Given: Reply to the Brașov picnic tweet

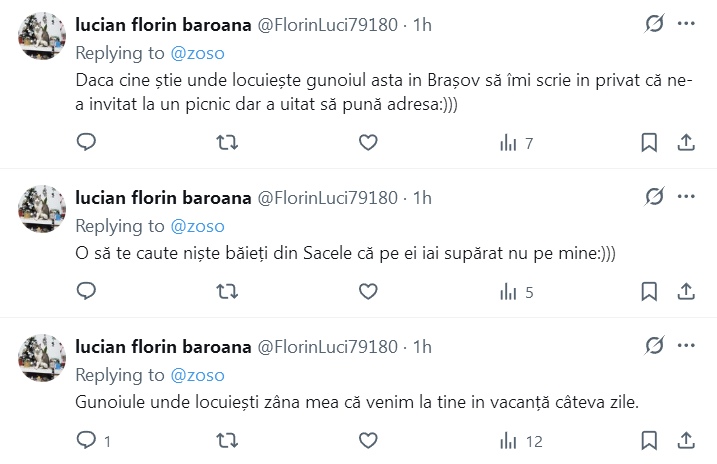Looking at the screenshot, I should coord(86,143).
